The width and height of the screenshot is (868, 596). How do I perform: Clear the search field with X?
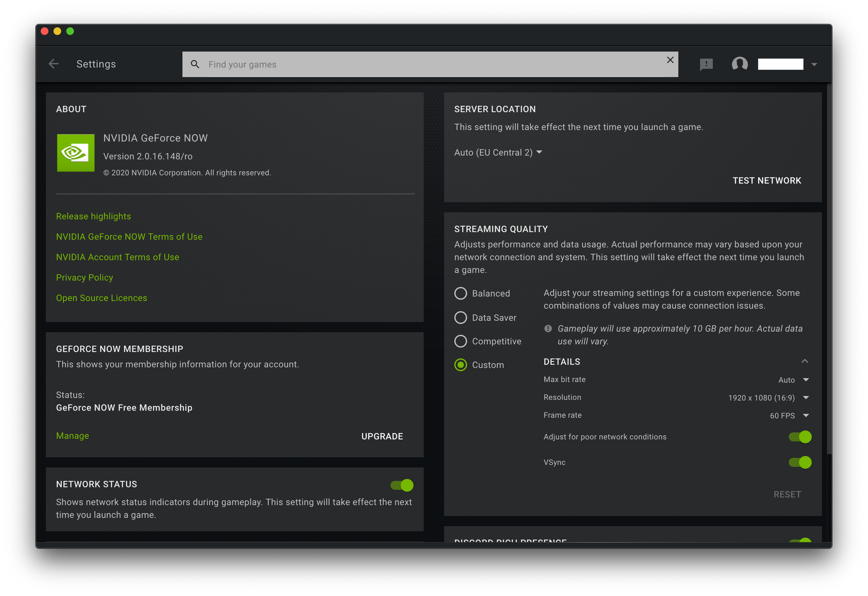(x=670, y=60)
